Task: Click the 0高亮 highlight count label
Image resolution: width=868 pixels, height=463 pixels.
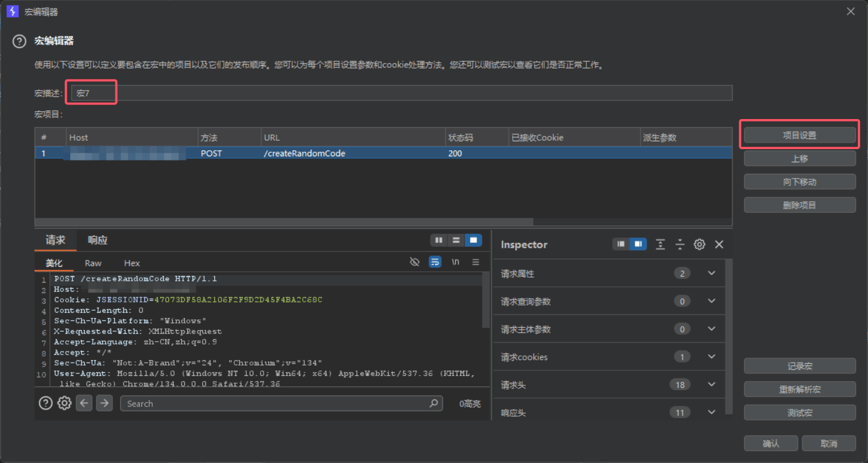Action: 470,404
